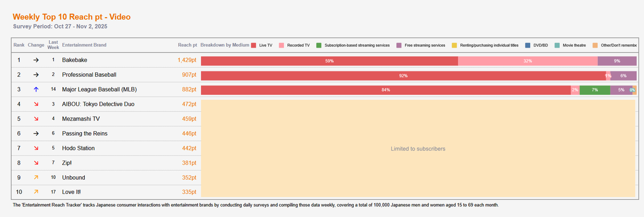This screenshot has width=644, height=217.
Task: Click the blue up arrow for Major League Baseball
Action: point(36,89)
